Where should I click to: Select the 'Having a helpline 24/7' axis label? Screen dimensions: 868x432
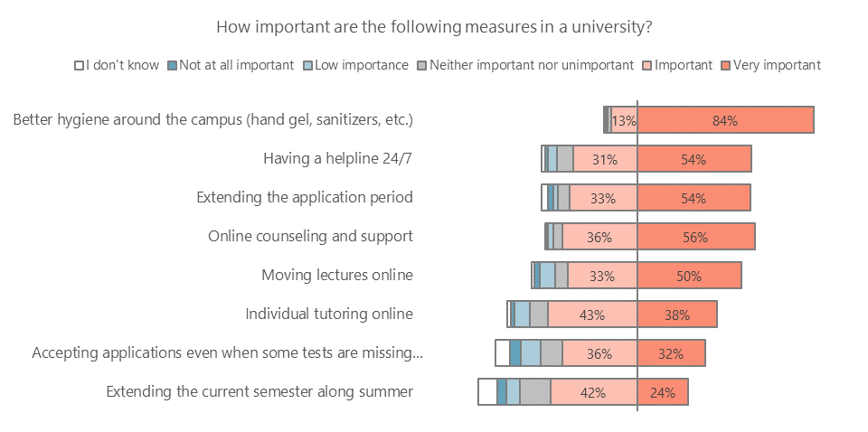pos(337,159)
